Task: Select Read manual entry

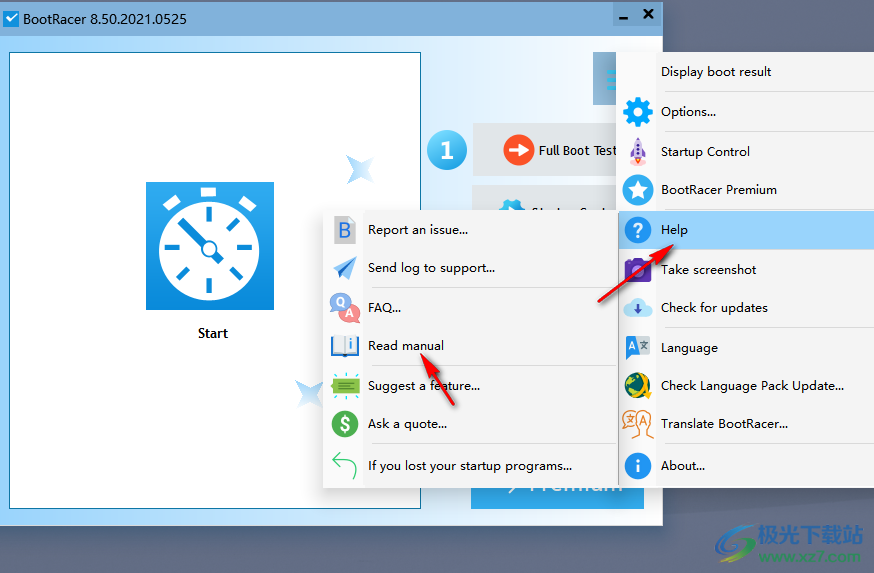Action: (470, 346)
